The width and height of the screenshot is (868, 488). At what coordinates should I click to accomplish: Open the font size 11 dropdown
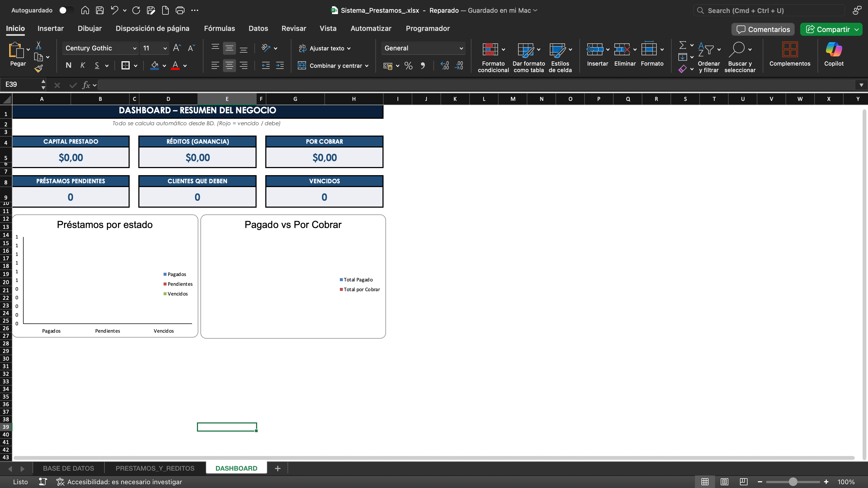tap(165, 49)
